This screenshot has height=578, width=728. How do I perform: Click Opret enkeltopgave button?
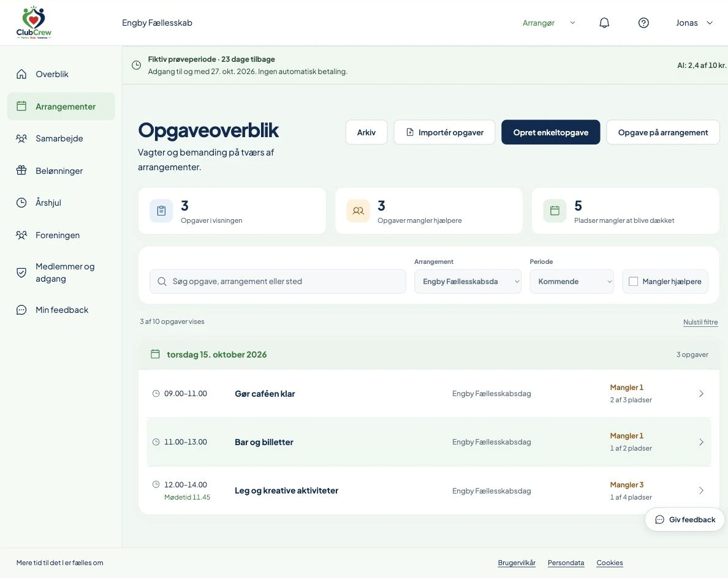(x=551, y=132)
